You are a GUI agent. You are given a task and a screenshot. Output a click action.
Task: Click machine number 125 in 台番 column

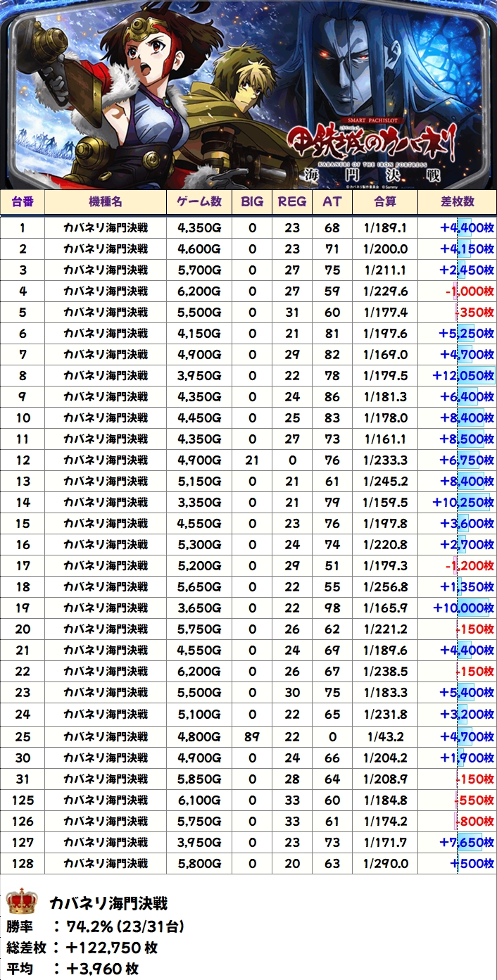(23, 800)
